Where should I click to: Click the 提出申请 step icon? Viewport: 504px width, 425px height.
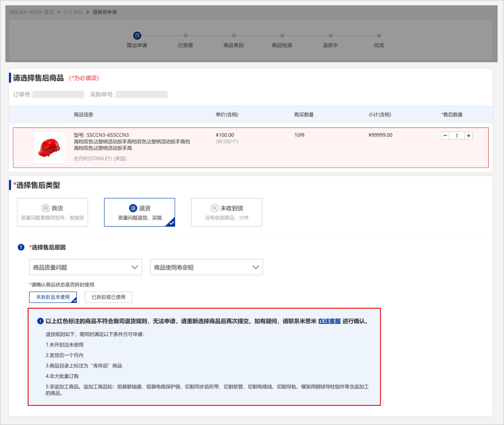[137, 36]
